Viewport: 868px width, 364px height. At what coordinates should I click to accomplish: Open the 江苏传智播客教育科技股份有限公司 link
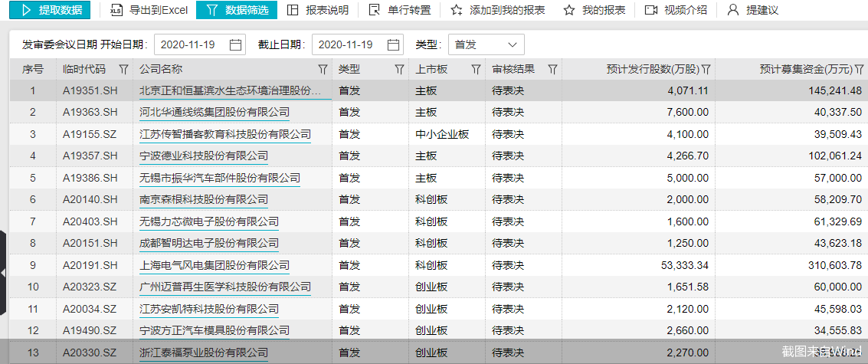click(x=224, y=135)
